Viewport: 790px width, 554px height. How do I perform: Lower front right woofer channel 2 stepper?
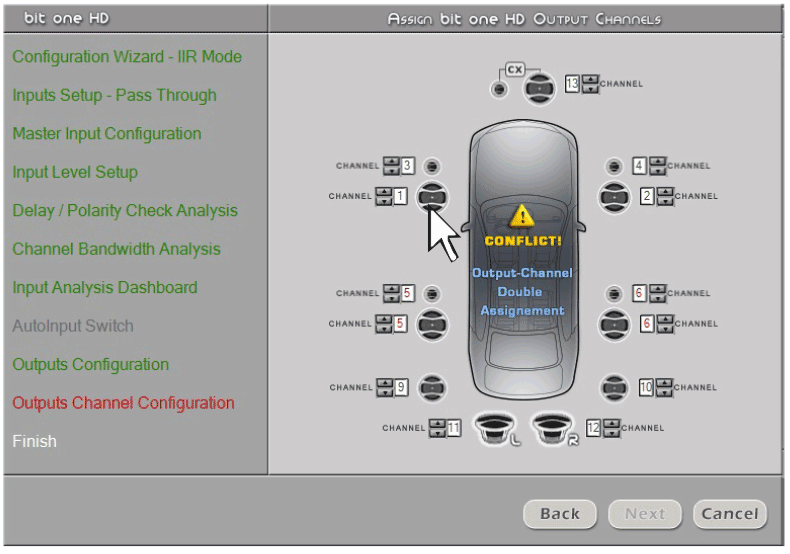pyautogui.click(x=665, y=201)
